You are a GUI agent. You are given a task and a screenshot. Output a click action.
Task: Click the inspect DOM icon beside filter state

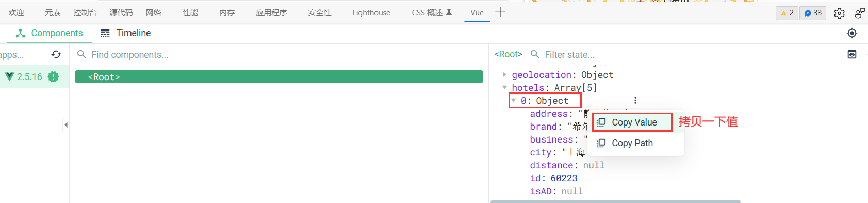[x=852, y=54]
